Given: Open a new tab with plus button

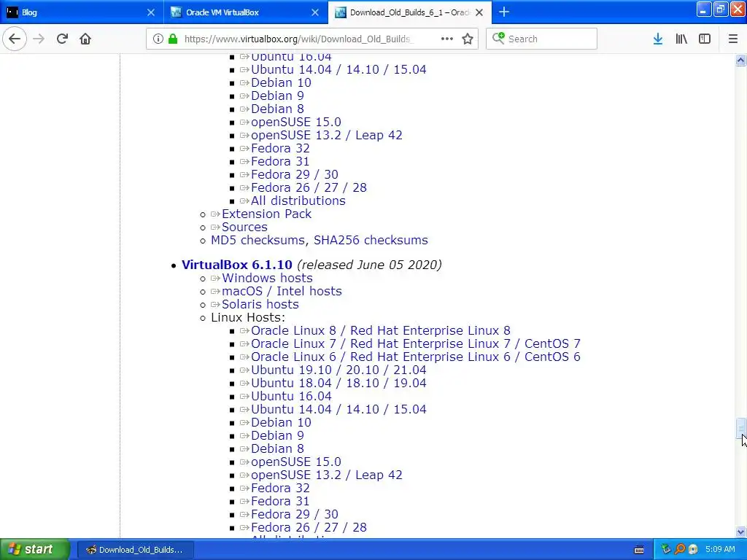Looking at the screenshot, I should tap(503, 12).
